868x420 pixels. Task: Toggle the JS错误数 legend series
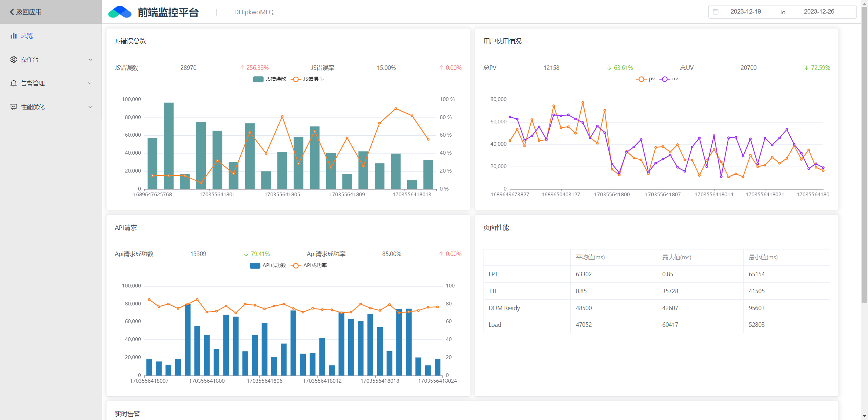270,79
